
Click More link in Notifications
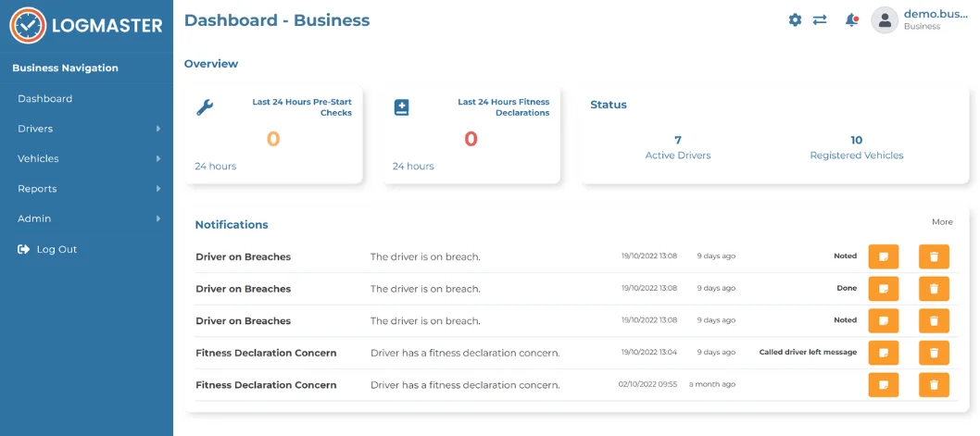(942, 222)
